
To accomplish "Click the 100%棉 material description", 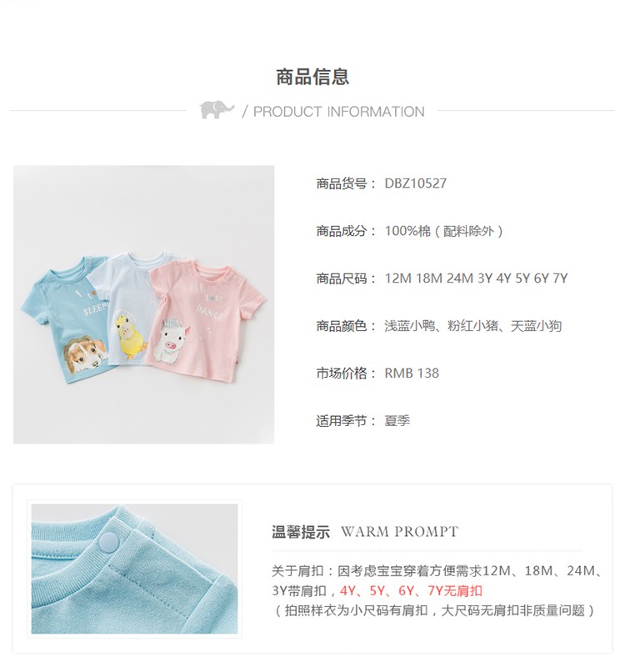I will [444, 231].
